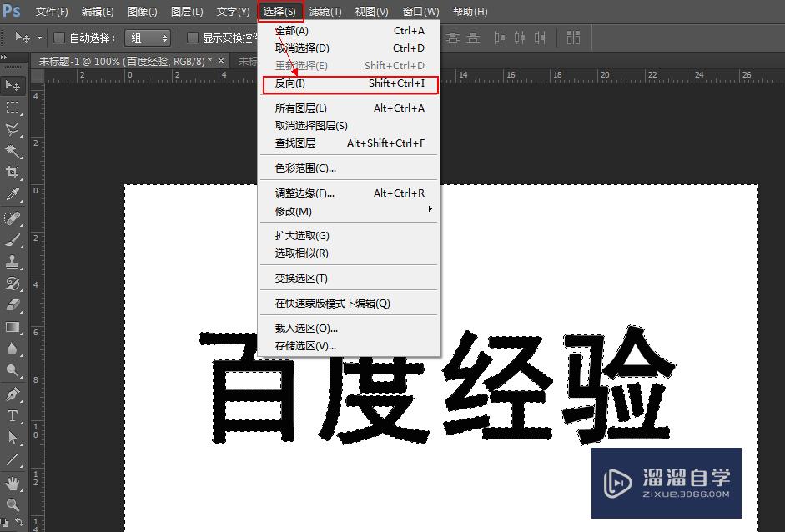Grab the Hand tool
785x532 pixels.
click(x=13, y=482)
